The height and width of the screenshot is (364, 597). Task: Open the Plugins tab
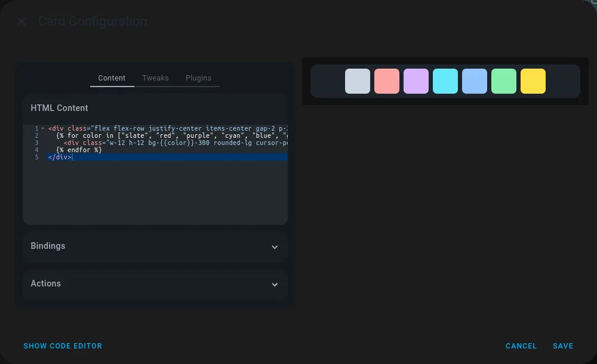click(x=198, y=78)
